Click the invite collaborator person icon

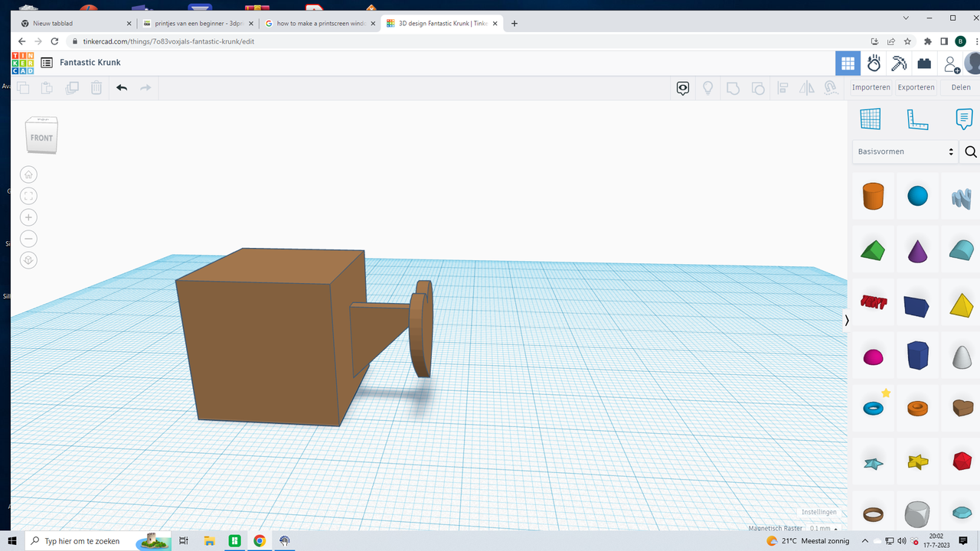[x=951, y=64]
